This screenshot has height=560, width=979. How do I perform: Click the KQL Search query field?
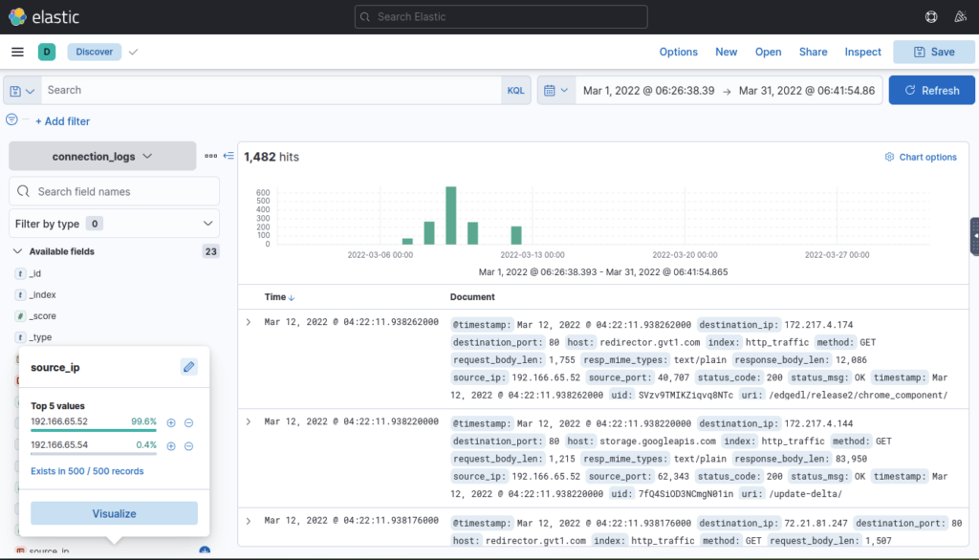(271, 91)
